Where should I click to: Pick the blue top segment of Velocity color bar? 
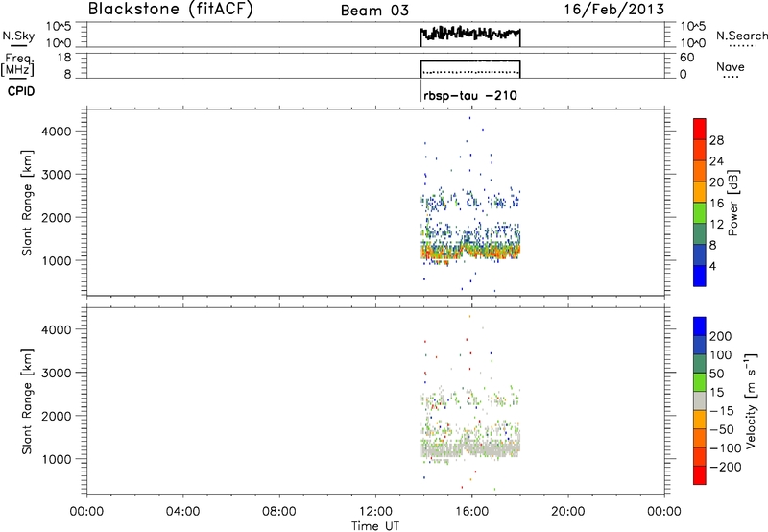[700, 326]
